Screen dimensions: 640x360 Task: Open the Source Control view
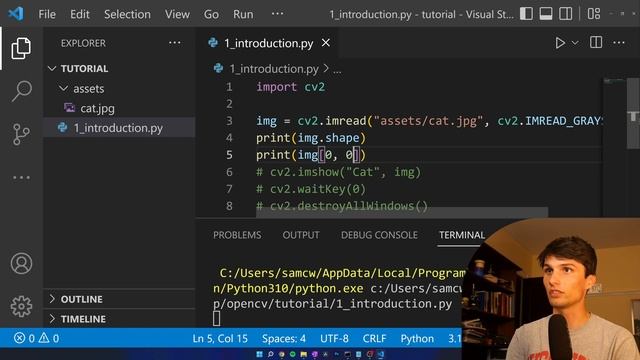pos(21,134)
